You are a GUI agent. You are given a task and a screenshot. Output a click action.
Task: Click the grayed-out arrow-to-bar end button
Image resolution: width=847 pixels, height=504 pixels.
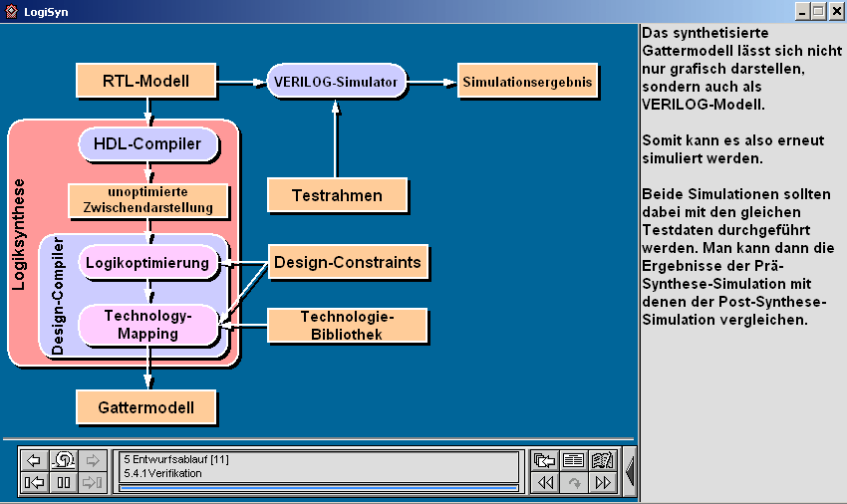pos(93,482)
